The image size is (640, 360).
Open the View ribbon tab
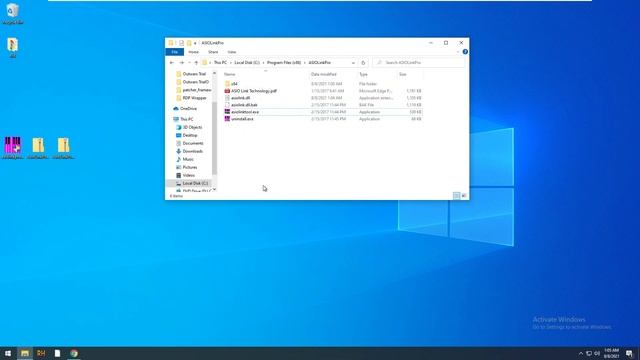(232, 52)
